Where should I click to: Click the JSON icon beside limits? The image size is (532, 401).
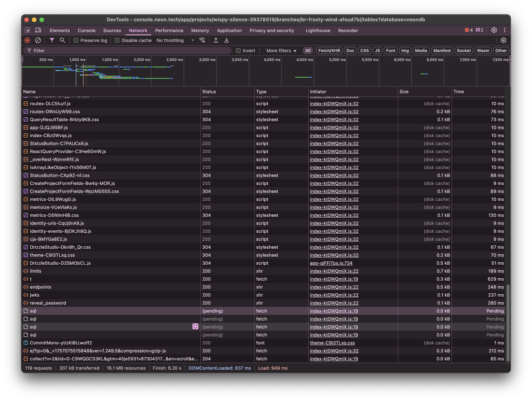coord(26,271)
